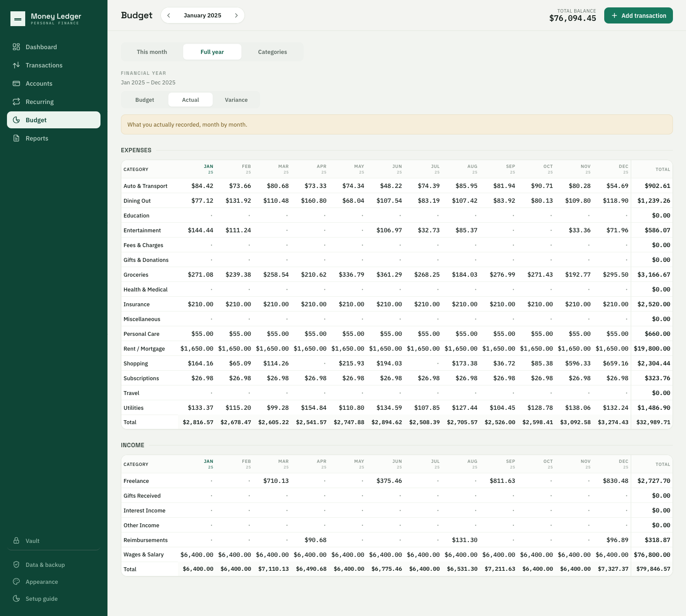Click Groceries total $3,166.67
Screen dimensions: 686x616
click(653, 275)
